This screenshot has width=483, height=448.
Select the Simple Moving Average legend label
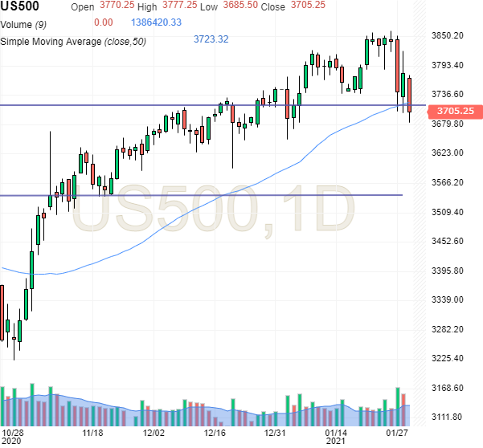coord(73,39)
